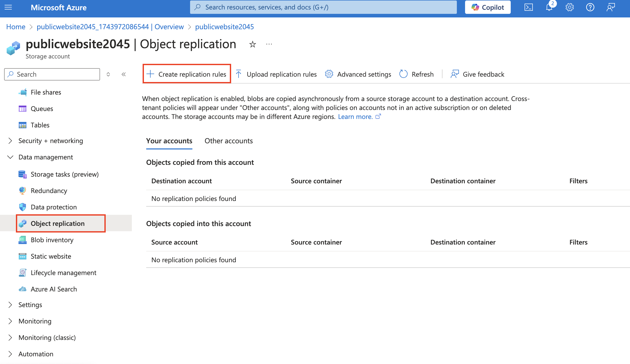The image size is (630, 364).
Task: Favorite this page with the star icon
Action: tap(253, 44)
